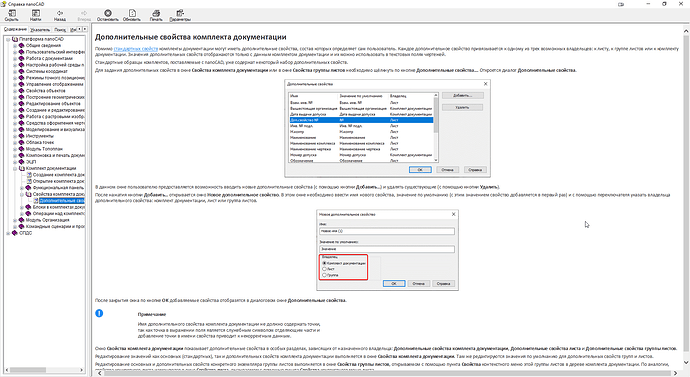Switch to the Содержание tab
This screenshot has height=377, width=690.
click(15, 29)
